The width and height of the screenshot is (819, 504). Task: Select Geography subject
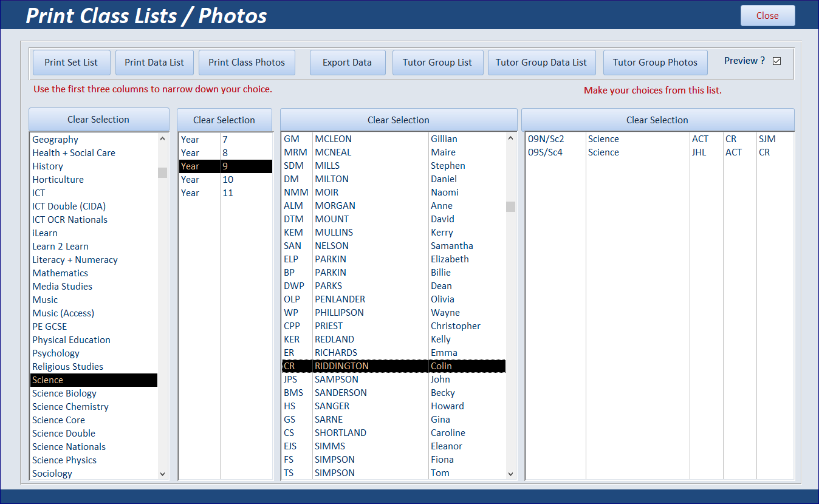tap(94, 140)
